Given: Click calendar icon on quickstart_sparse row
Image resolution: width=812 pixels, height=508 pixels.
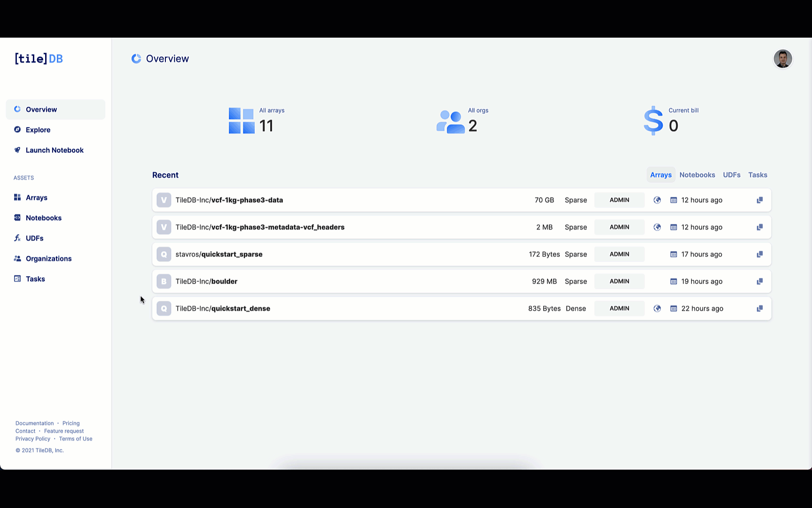Looking at the screenshot, I should [673, 254].
